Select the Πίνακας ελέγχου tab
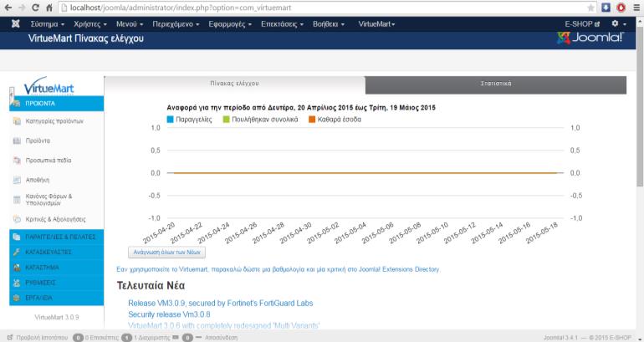This screenshot has height=342, width=644. pyautogui.click(x=234, y=84)
